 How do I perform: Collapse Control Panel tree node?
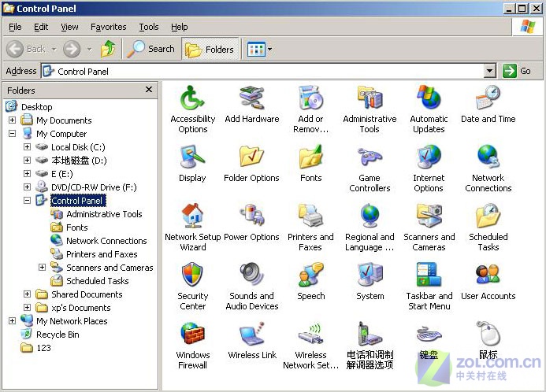(27, 201)
